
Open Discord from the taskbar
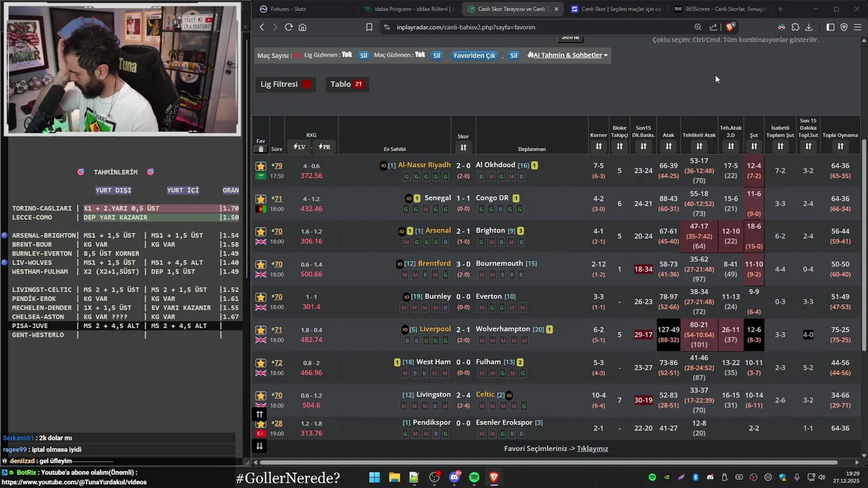pos(454,478)
